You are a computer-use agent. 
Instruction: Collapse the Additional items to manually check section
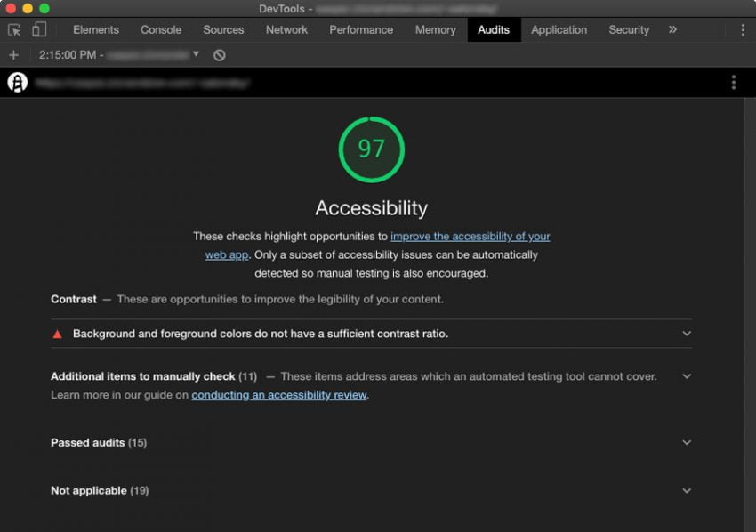(x=686, y=376)
